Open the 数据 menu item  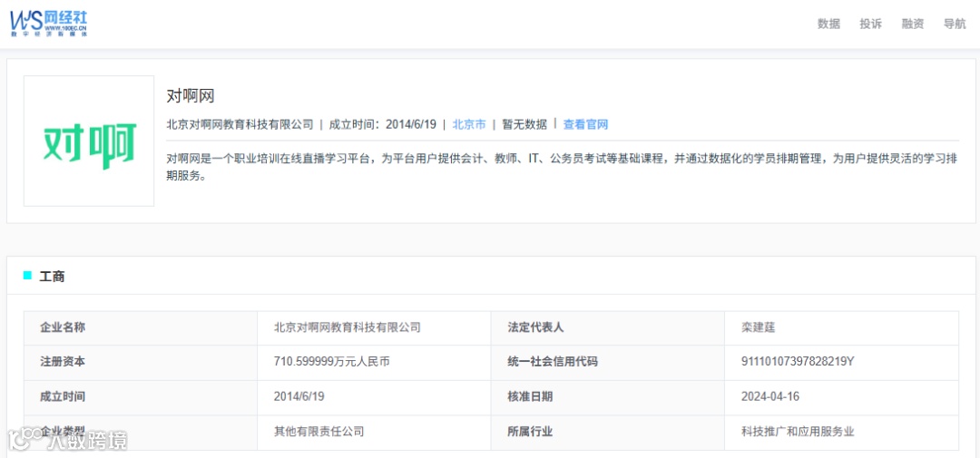pyautogui.click(x=828, y=24)
